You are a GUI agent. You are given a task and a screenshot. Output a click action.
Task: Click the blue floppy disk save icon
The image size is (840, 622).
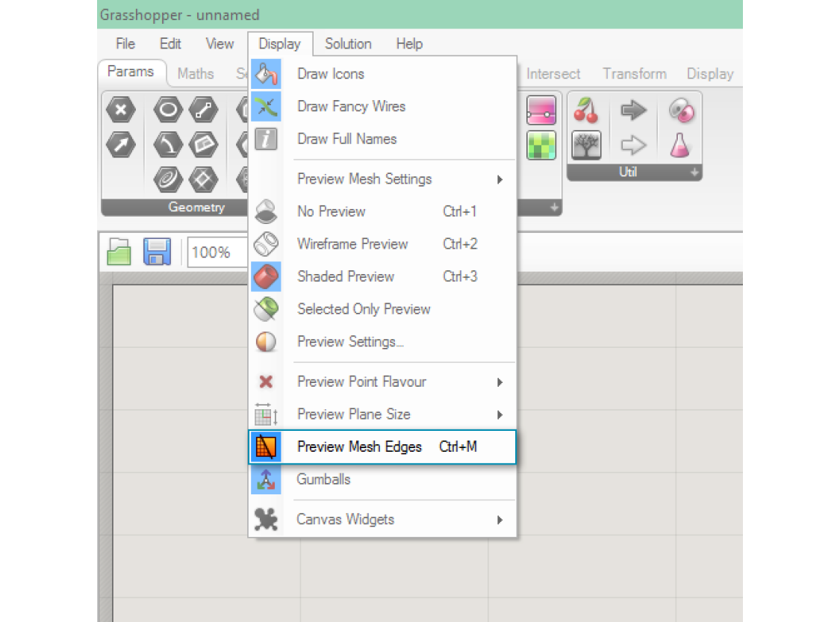tap(157, 252)
